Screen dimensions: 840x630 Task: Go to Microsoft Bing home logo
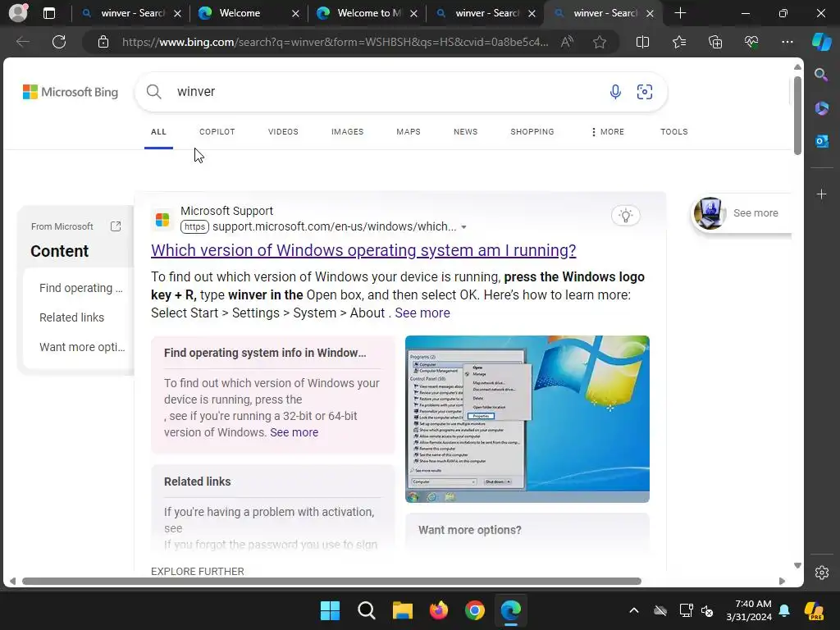(71, 92)
